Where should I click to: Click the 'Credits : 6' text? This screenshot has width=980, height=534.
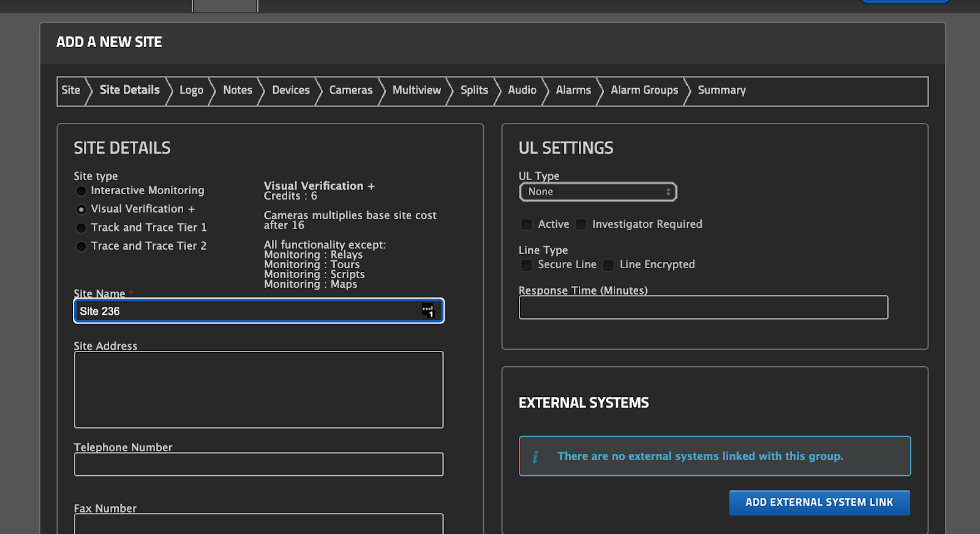pyautogui.click(x=290, y=196)
